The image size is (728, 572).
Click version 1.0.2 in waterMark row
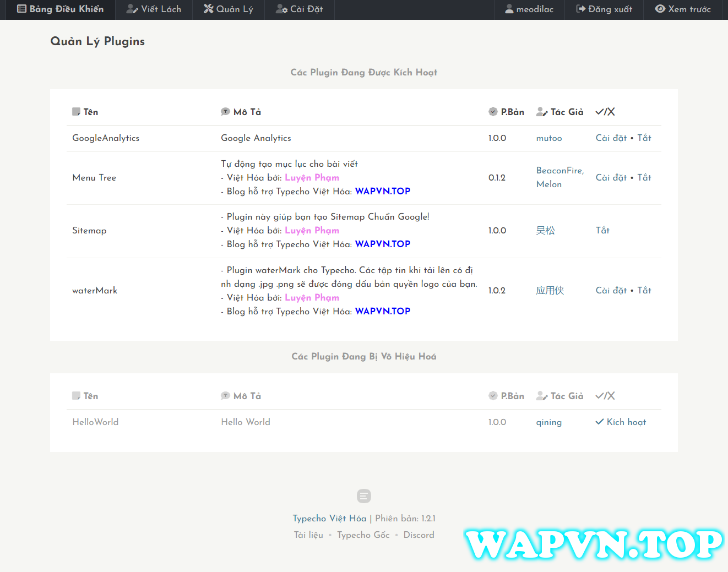(497, 291)
